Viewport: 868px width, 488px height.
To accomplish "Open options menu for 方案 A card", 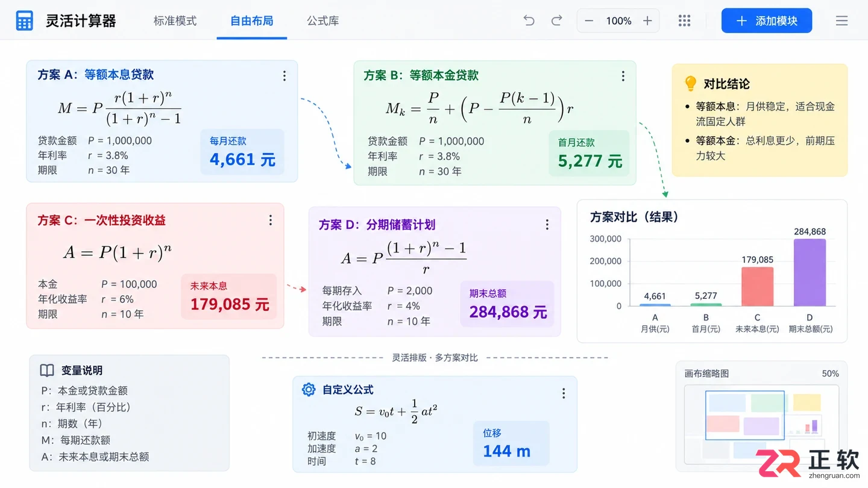I will [285, 76].
